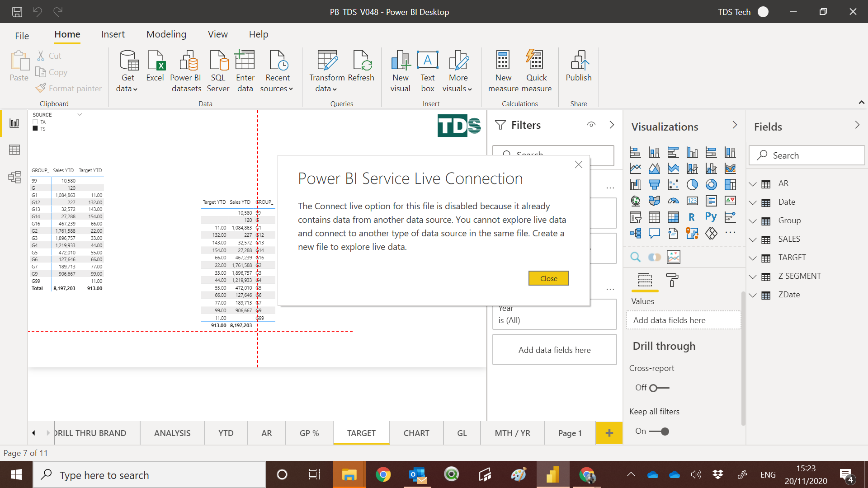This screenshot has height=488, width=868.
Task: Insert a Text box
Action: (427, 70)
